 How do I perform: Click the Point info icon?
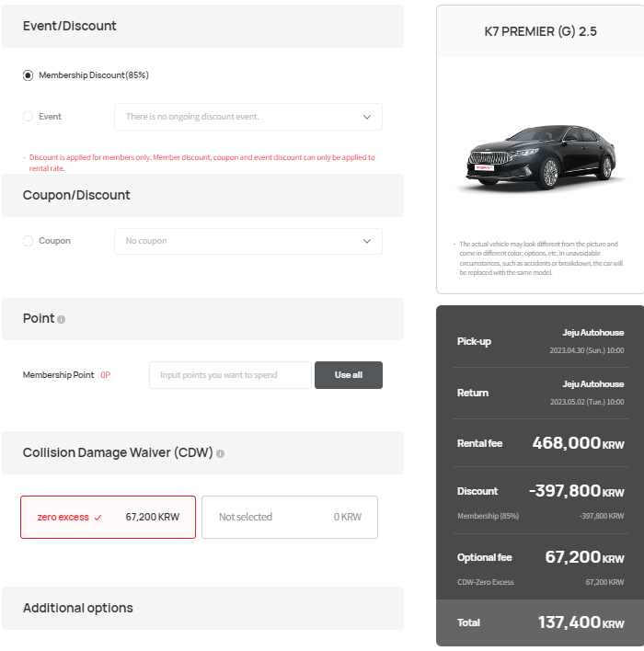point(61,319)
